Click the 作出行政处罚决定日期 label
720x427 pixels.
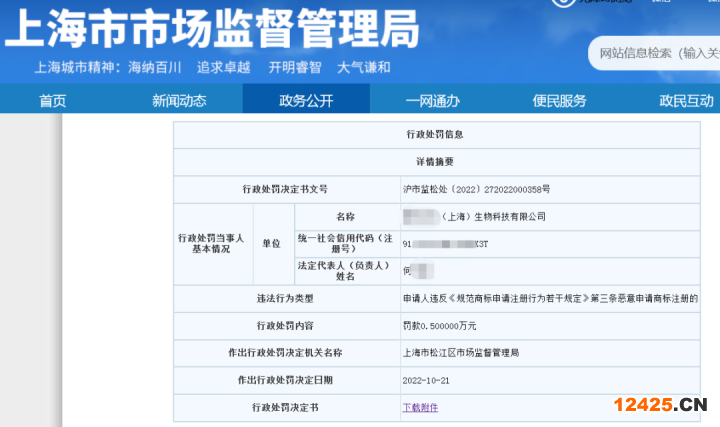286,380
